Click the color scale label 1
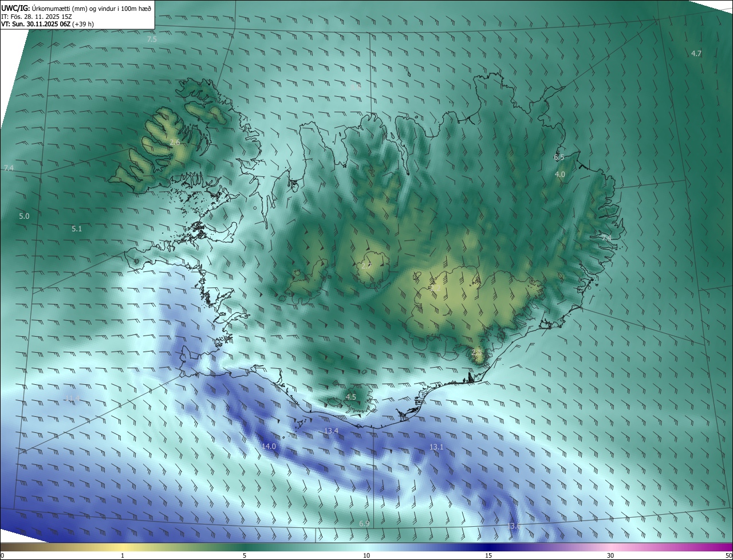733x560 pixels. (123, 555)
